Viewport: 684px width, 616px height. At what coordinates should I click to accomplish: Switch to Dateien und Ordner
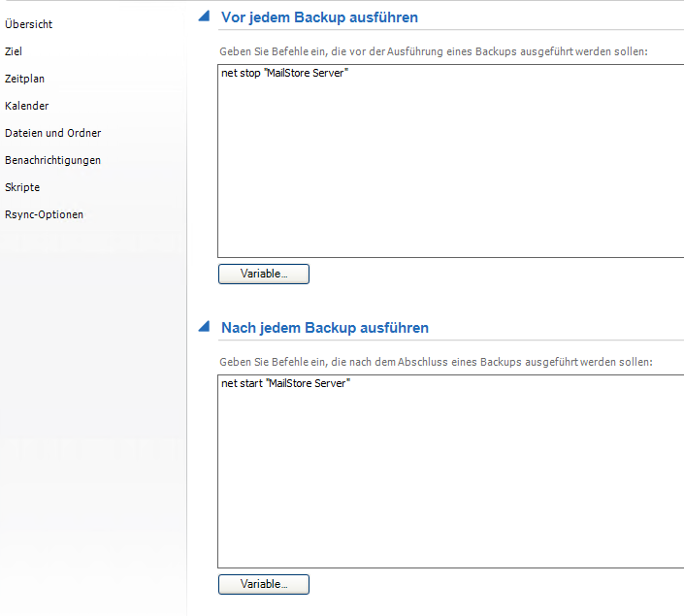pos(53,133)
